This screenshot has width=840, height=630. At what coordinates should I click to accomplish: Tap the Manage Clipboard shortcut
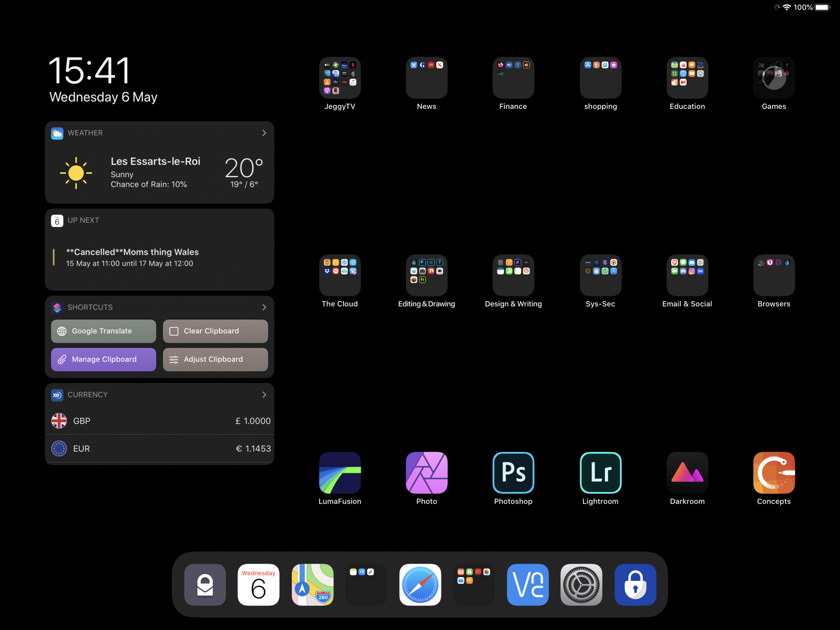[x=103, y=360]
